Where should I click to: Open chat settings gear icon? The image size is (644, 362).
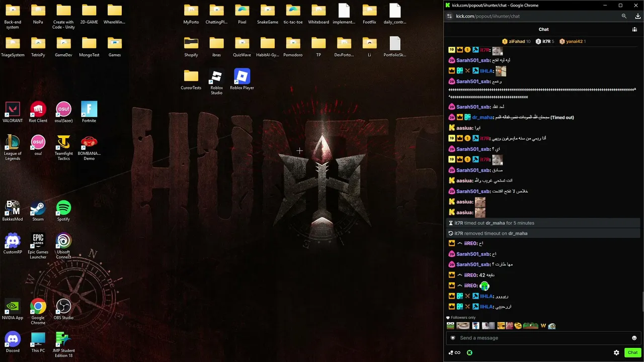616,353
